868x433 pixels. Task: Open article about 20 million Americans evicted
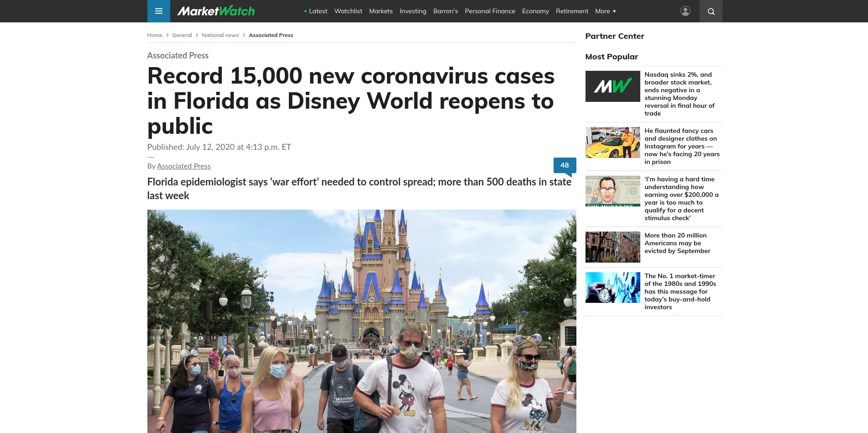(677, 243)
